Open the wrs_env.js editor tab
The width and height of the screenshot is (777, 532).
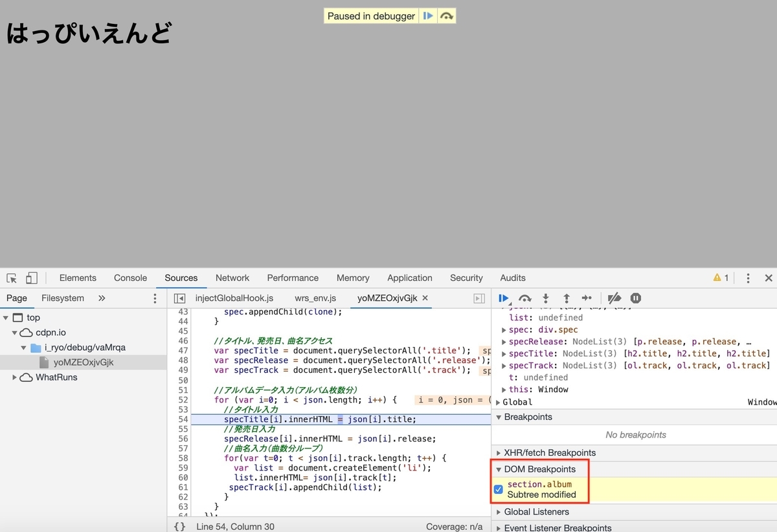pyautogui.click(x=315, y=298)
